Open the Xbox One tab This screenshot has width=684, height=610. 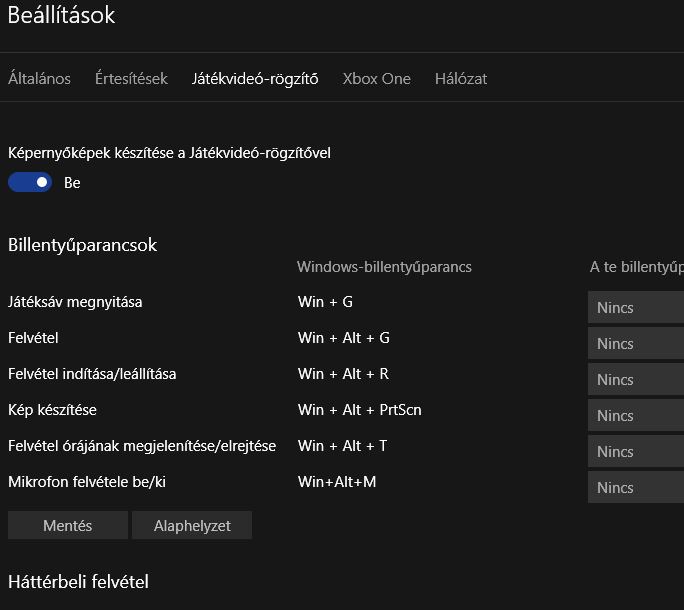click(x=376, y=79)
